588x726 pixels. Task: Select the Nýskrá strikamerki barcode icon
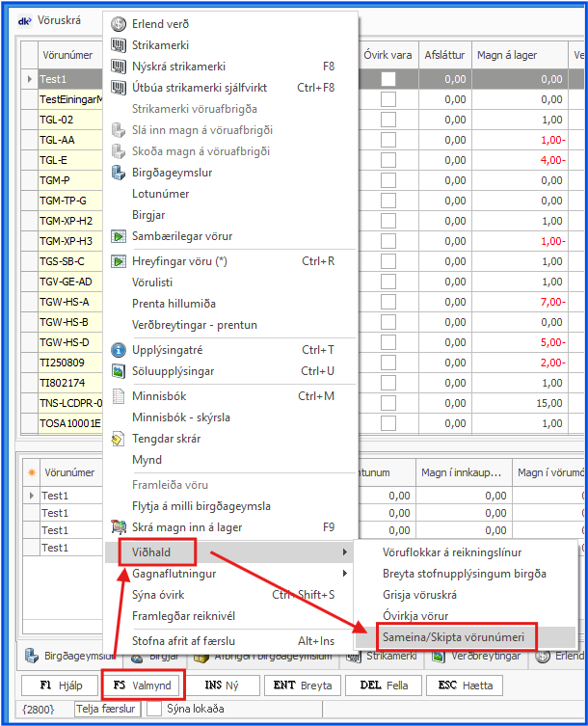point(120,67)
